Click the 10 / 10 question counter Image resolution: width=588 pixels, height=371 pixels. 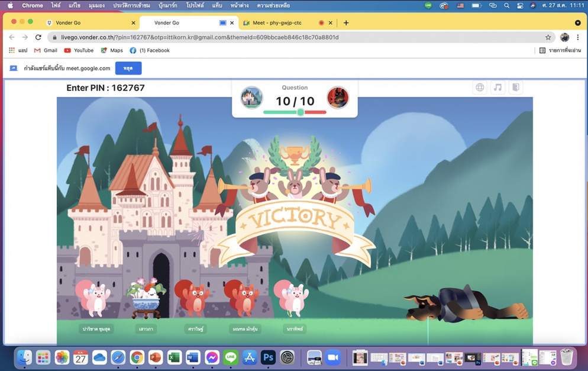295,101
